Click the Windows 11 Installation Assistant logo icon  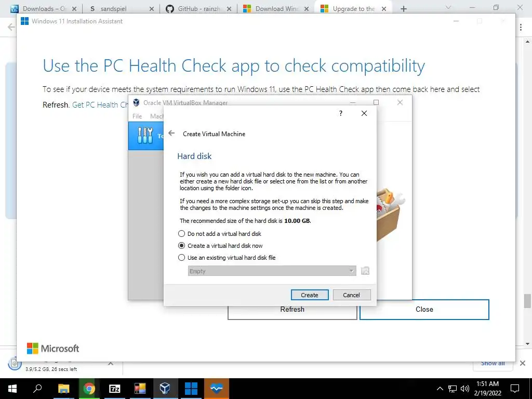pos(25,21)
